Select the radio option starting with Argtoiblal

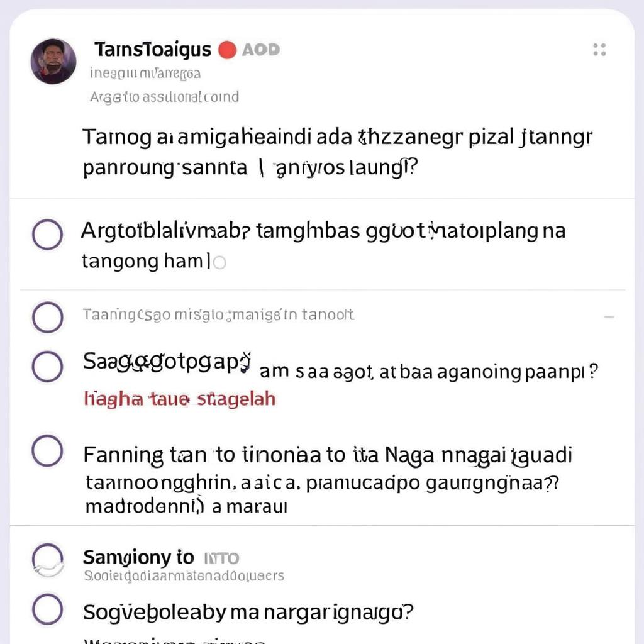pos(48,235)
